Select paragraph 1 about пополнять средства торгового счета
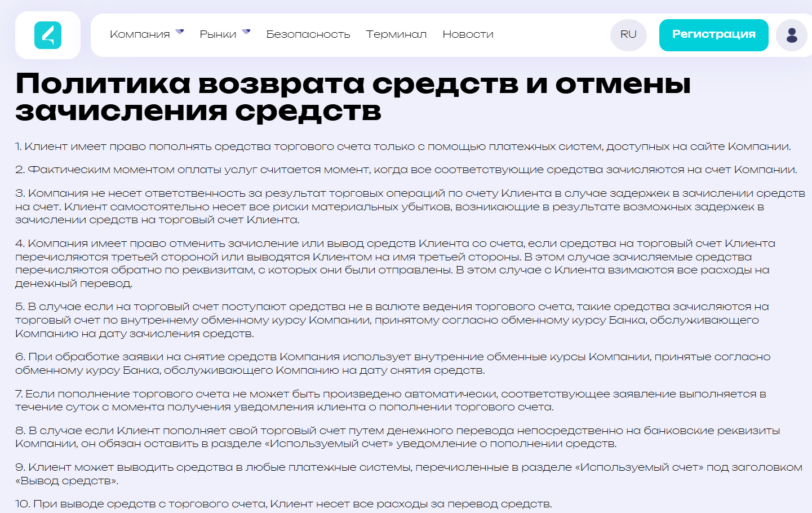Image resolution: width=812 pixels, height=513 pixels. (x=403, y=147)
